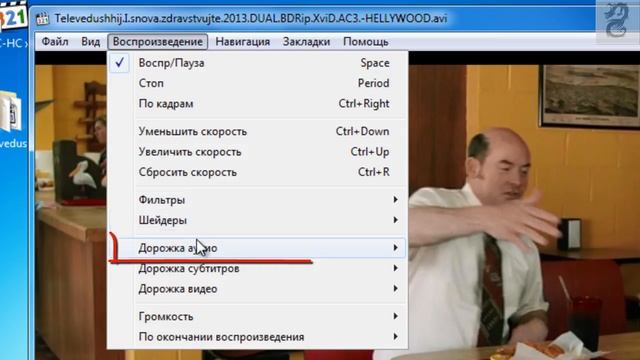Close the Воспроизведение menu
This screenshot has height=360, width=640.
point(158,42)
